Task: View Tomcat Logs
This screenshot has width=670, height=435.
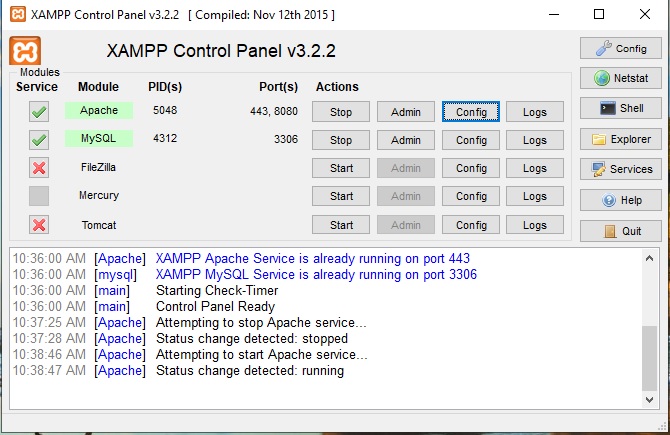Action: click(535, 225)
